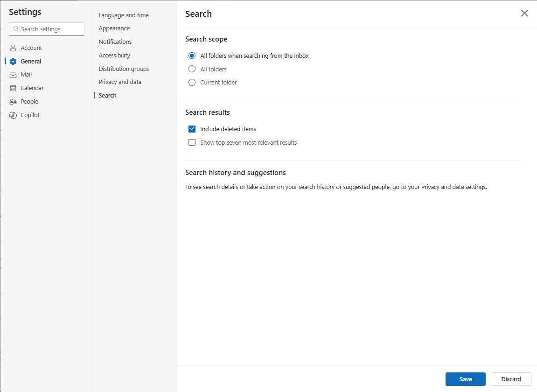The height and width of the screenshot is (392, 537).
Task: Select All folders when searching from the inbox
Action: tap(192, 55)
